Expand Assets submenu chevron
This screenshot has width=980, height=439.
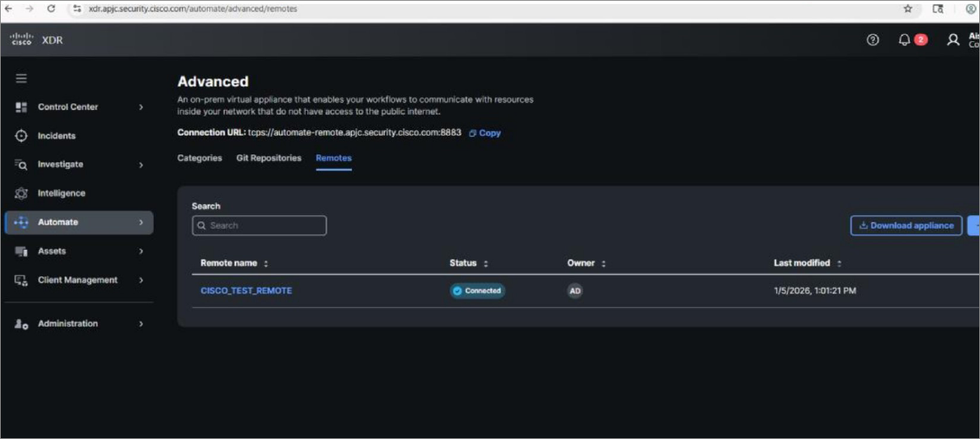tap(141, 251)
